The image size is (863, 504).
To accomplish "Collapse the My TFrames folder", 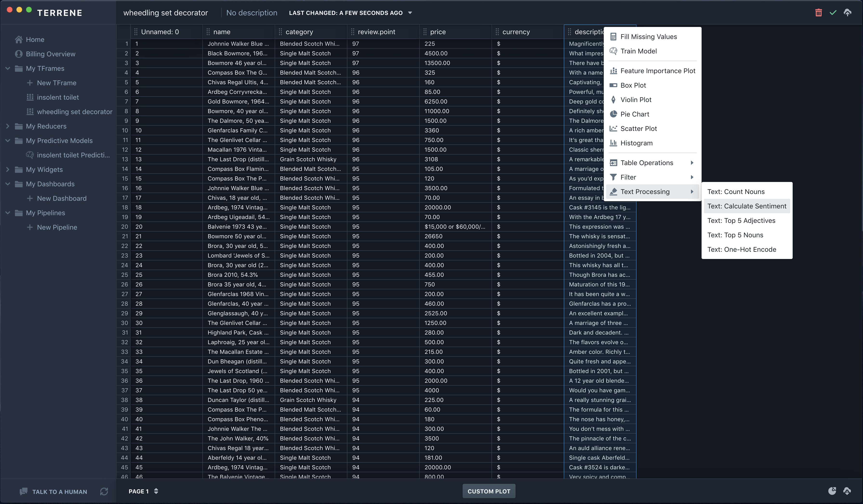I will 8,68.
